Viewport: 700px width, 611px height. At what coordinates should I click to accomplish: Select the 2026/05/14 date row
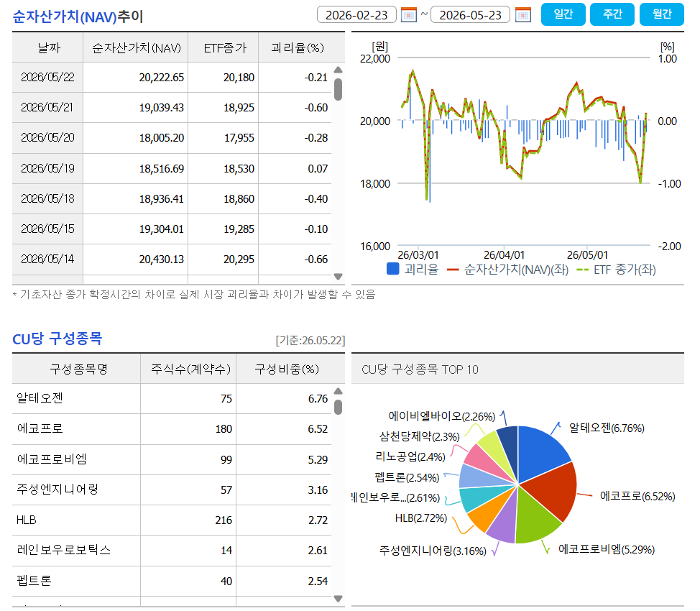tap(172, 259)
